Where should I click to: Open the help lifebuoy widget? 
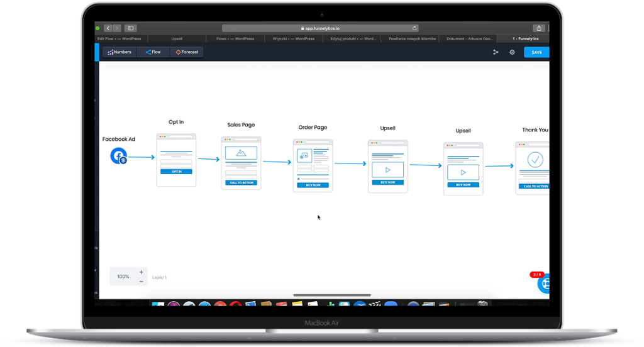tap(544, 284)
